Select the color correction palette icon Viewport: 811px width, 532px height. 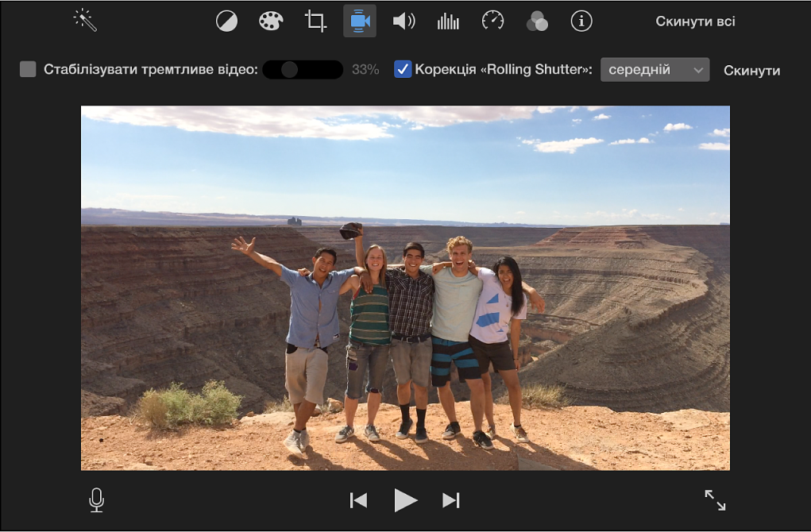point(271,21)
